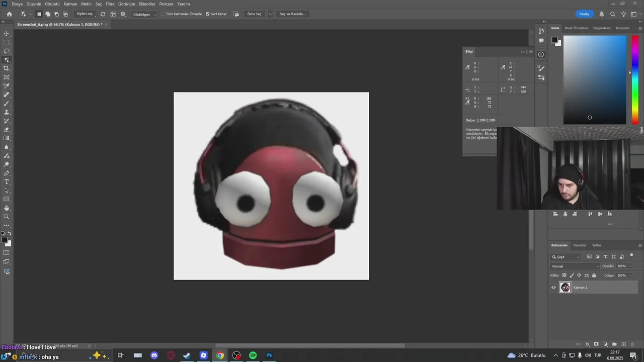The image size is (644, 362).
Task: Pick a color in color field
Action: coord(595,79)
